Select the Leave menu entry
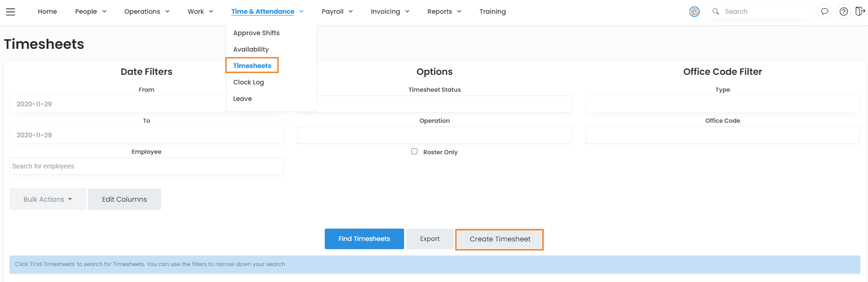The width and height of the screenshot is (868, 282). point(242,99)
